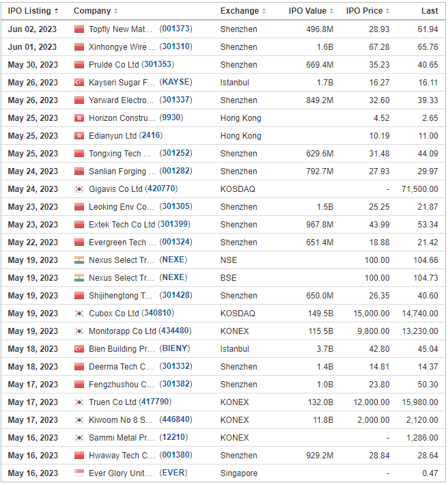
Task: Click South Korea flag beside Monitorapp Co Ltd
Action: point(79,331)
